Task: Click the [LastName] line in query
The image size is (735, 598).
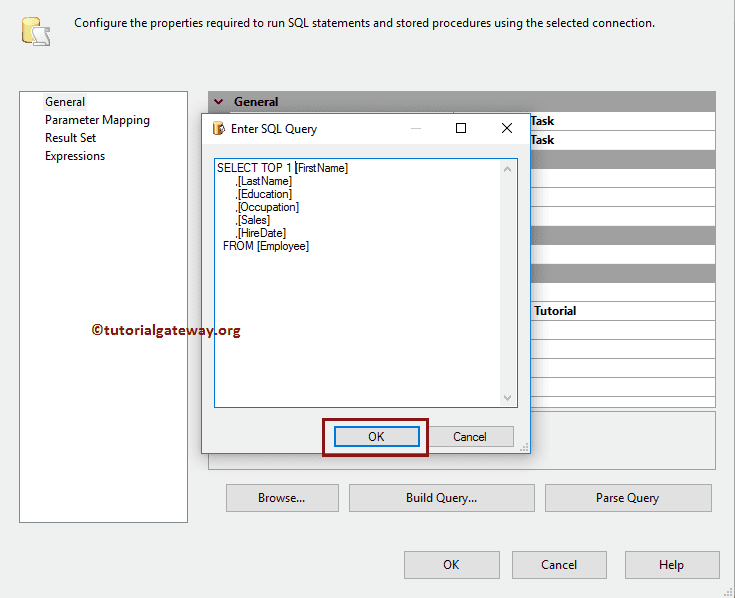Action: pos(265,181)
